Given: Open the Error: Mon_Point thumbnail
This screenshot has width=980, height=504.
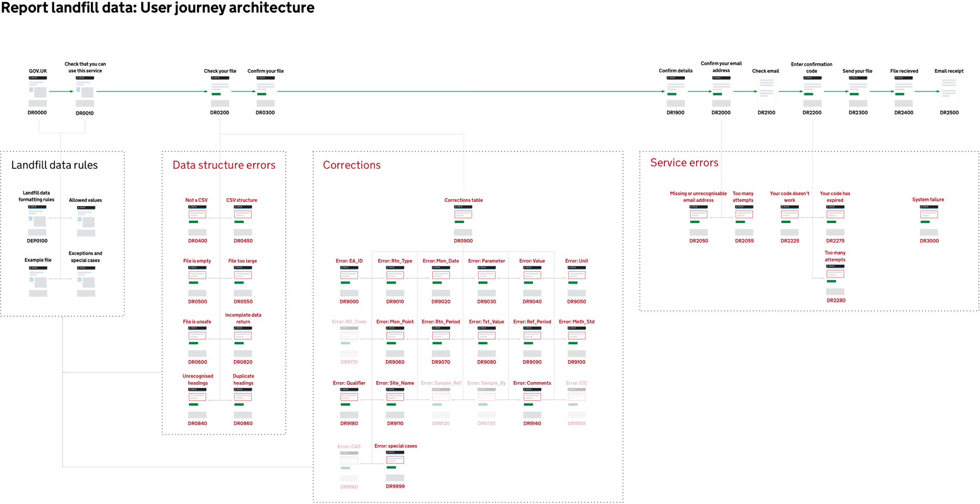Looking at the screenshot, I should tap(395, 341).
